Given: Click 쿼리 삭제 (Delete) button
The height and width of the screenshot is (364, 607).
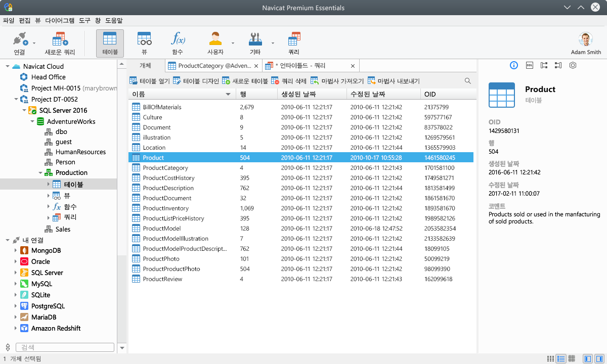Looking at the screenshot, I should pyautogui.click(x=289, y=81).
